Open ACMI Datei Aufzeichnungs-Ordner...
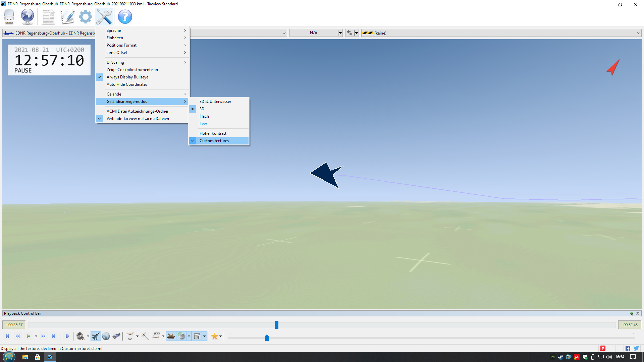Image resolution: width=644 pixels, height=362 pixels. pyautogui.click(x=142, y=111)
